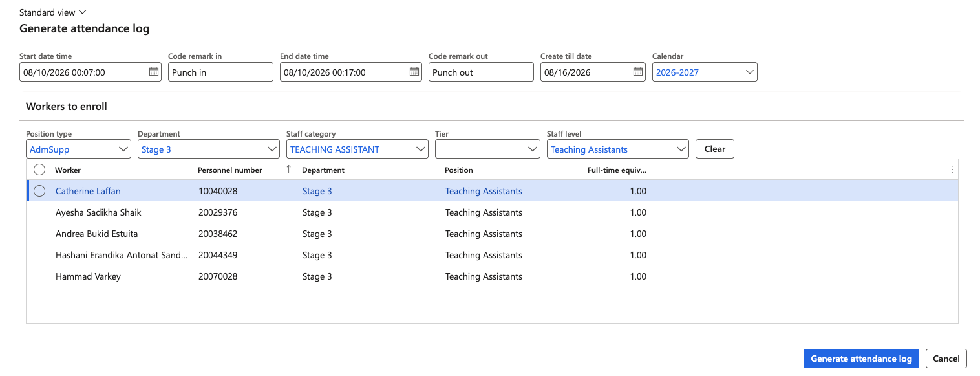Open Stage 3 link in Catherine Laffan row

click(x=317, y=191)
